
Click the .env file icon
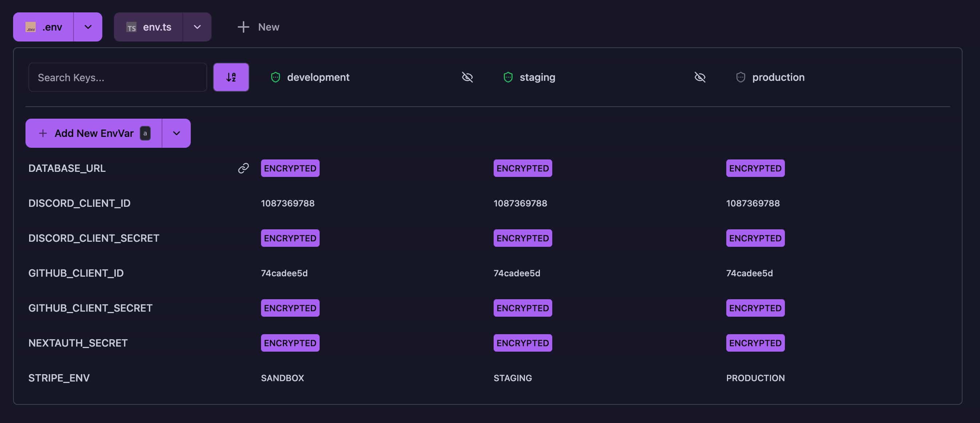click(31, 27)
